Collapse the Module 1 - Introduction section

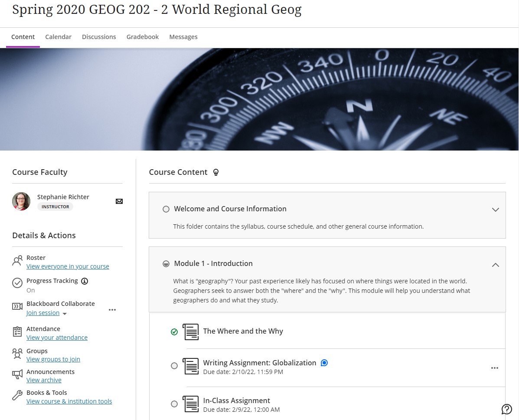[495, 265]
